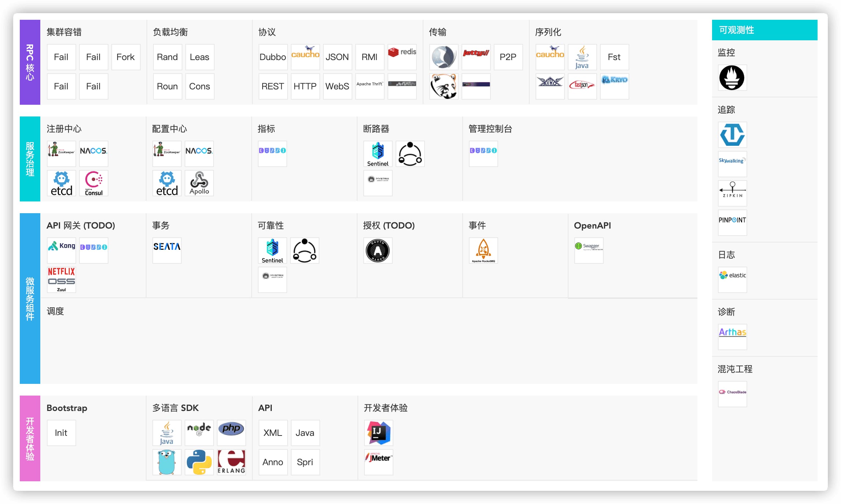Click the "Leas" tile under 负载均衡
841x504 pixels.
200,57
